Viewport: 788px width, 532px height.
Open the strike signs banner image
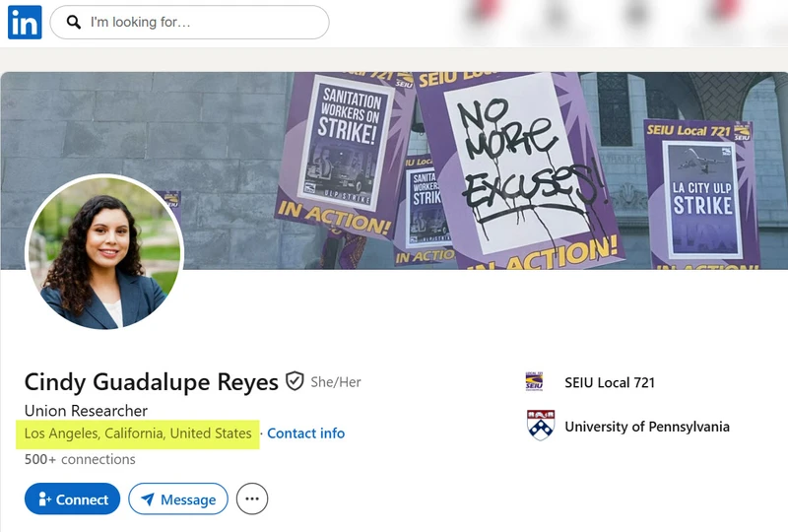(x=394, y=170)
